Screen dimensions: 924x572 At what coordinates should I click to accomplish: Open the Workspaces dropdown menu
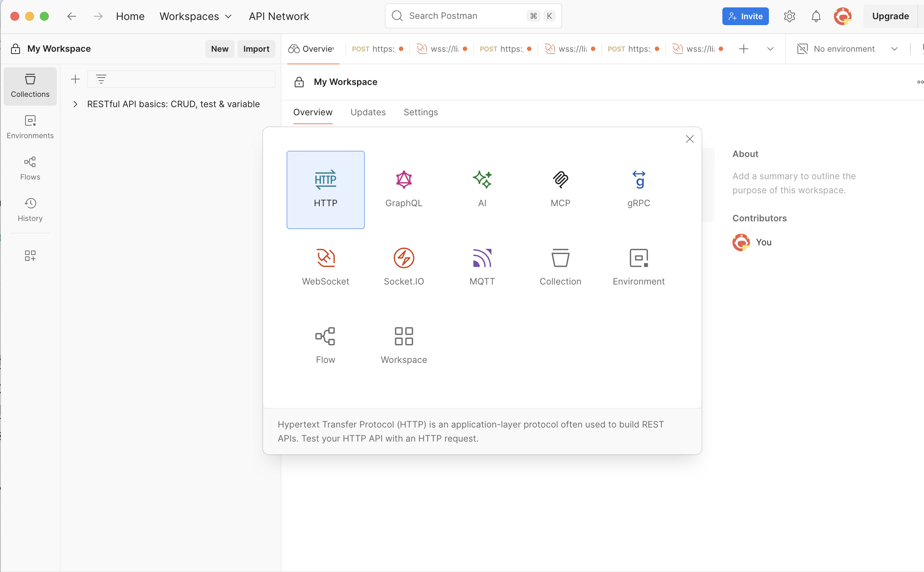coord(195,16)
